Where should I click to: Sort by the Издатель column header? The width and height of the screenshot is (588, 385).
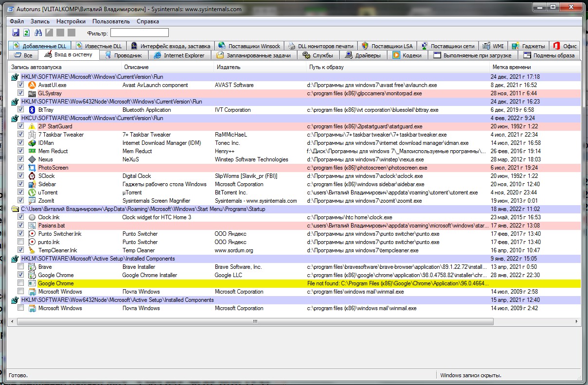pos(260,67)
